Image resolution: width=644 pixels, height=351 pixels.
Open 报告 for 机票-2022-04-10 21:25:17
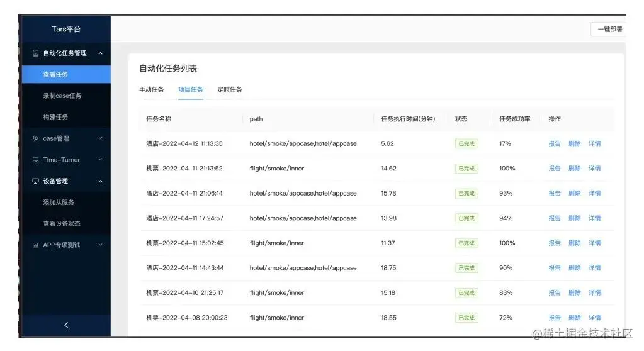555,292
